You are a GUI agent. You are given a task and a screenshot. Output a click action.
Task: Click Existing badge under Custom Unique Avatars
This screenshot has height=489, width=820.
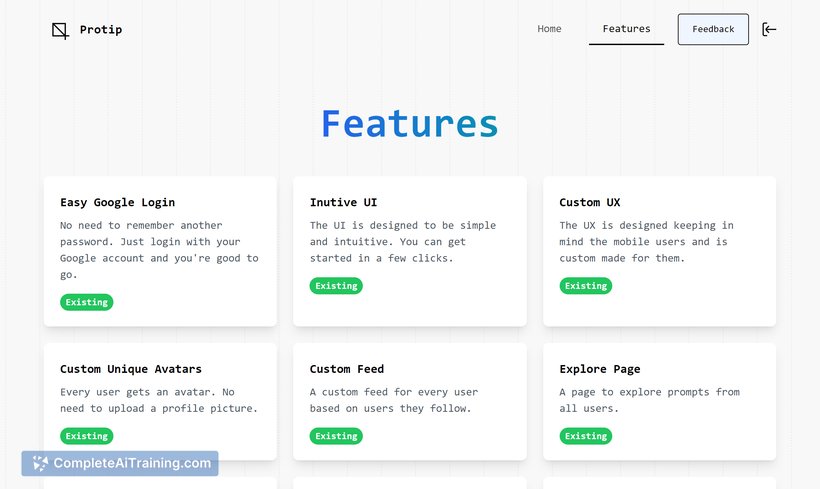[x=86, y=436]
